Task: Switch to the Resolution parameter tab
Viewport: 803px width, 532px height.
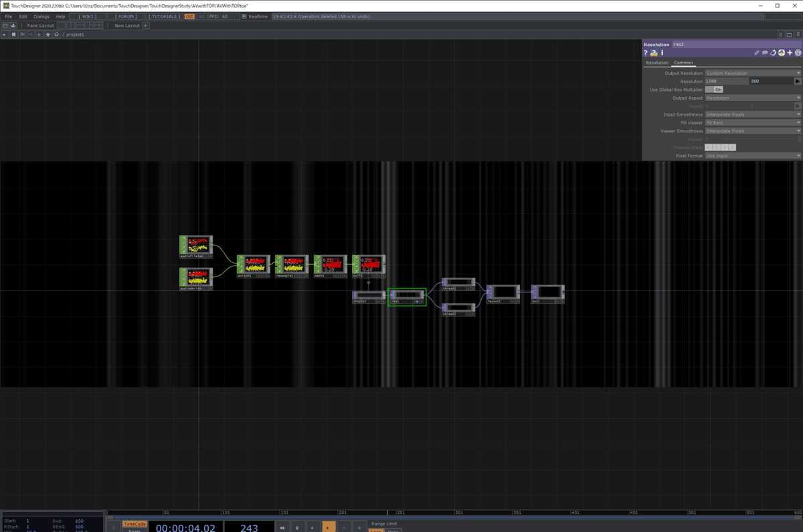Action: point(656,63)
